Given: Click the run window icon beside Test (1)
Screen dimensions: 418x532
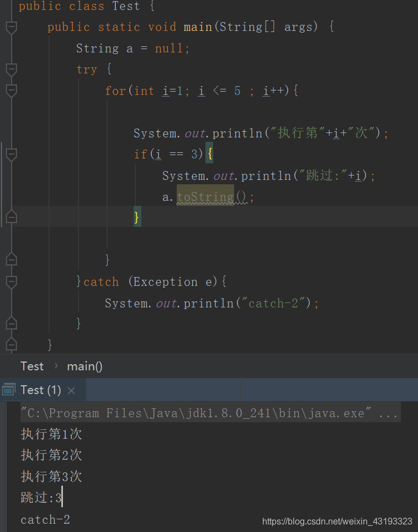Looking at the screenshot, I should (8, 390).
